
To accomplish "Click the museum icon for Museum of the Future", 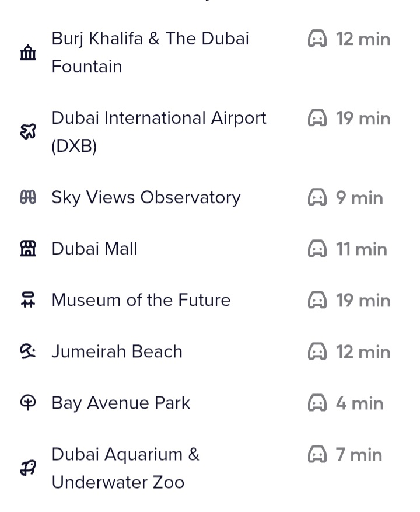I will (x=28, y=301).
